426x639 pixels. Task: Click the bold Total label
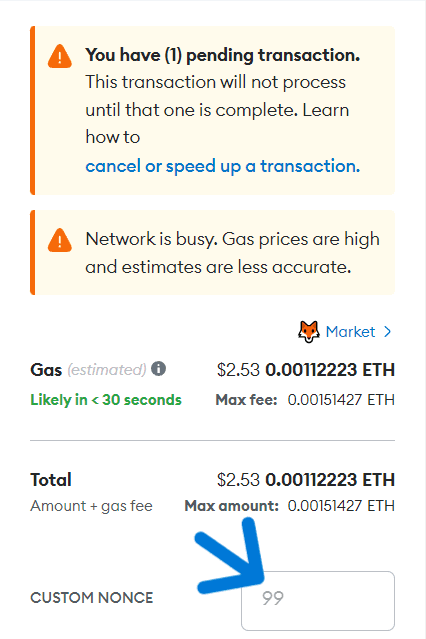[51, 480]
